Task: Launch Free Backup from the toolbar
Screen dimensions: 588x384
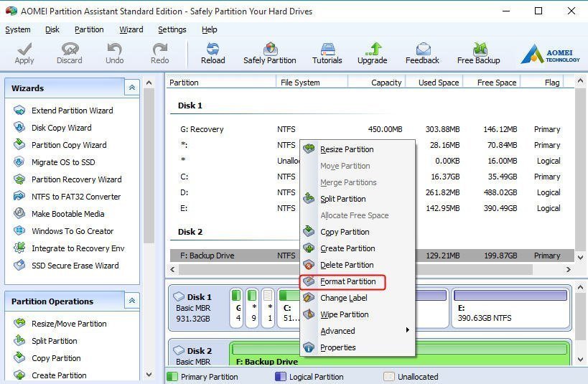Action: click(x=479, y=54)
